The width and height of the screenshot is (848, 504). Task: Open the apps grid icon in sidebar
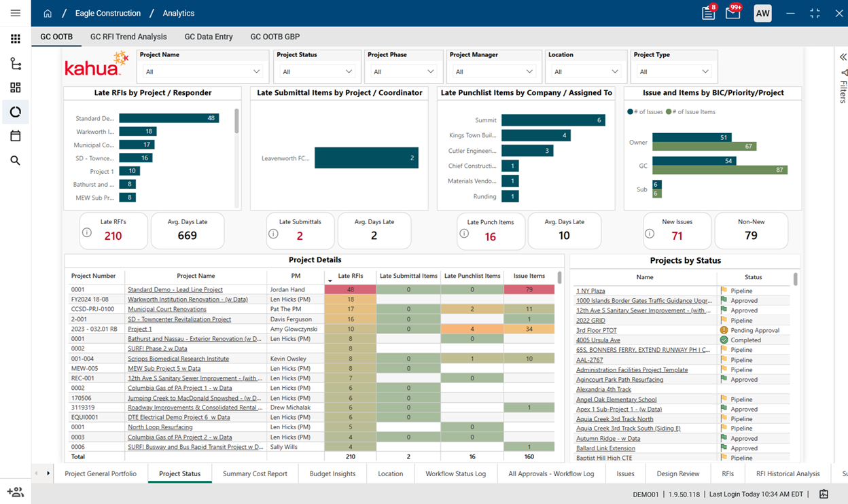15,39
